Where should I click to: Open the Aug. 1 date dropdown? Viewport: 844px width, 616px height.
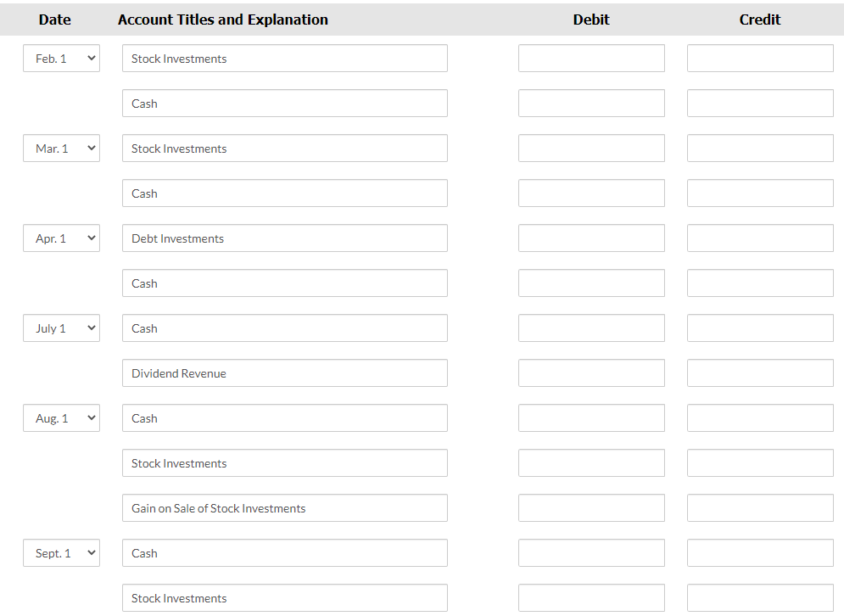click(61, 418)
